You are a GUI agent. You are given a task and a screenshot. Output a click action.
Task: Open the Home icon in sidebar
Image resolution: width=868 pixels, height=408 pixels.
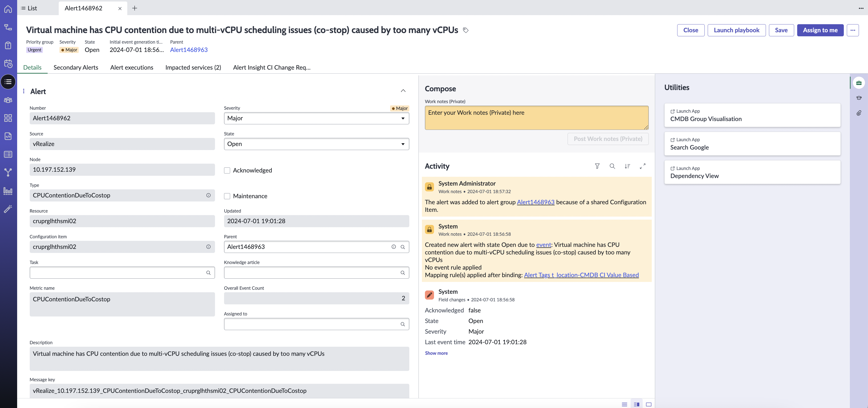(8, 9)
